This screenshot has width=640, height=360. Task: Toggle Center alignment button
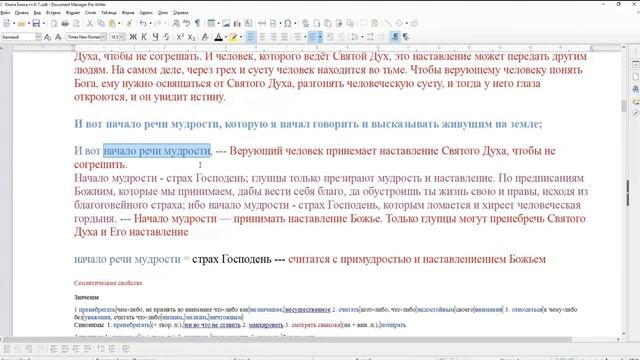coord(262,37)
